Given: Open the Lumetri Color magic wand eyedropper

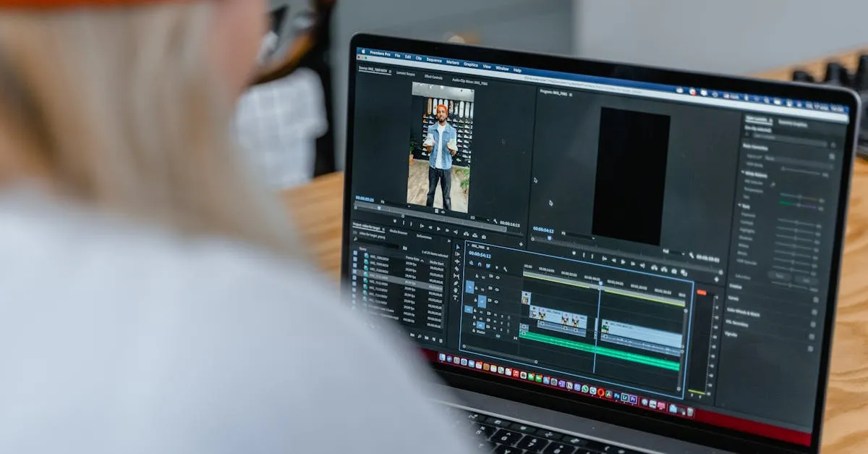Looking at the screenshot, I should 772,184.
